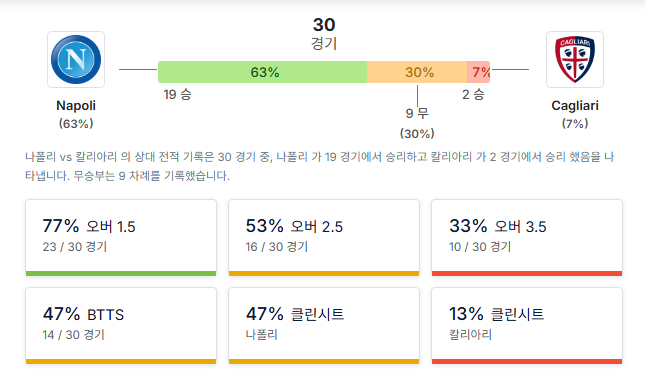Image resolution: width=645 pixels, height=381 pixels.
Task: Click the 47% 클린시트 나폴리 card
Action: (x=324, y=326)
